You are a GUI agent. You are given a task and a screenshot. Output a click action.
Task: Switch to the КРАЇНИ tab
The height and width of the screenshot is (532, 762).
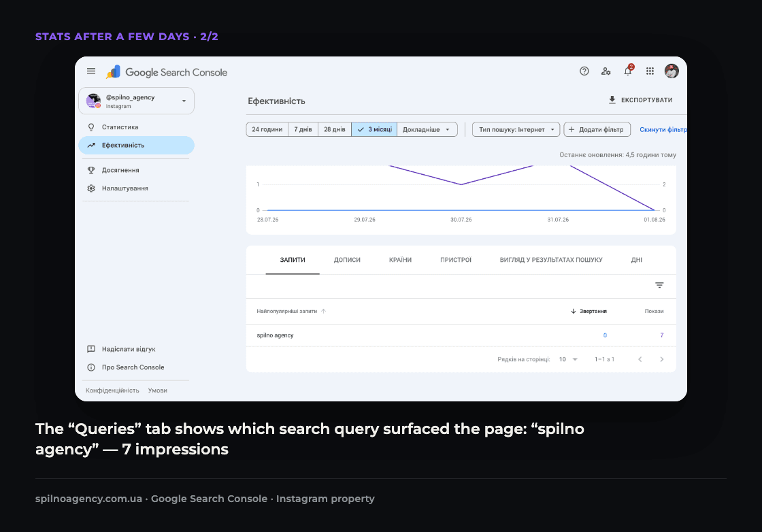pyautogui.click(x=400, y=260)
